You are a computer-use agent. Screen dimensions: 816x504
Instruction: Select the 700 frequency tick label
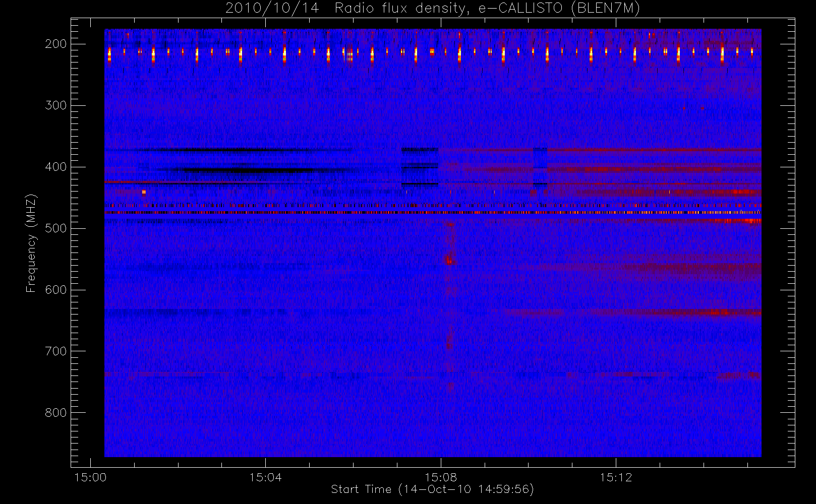[x=56, y=351]
